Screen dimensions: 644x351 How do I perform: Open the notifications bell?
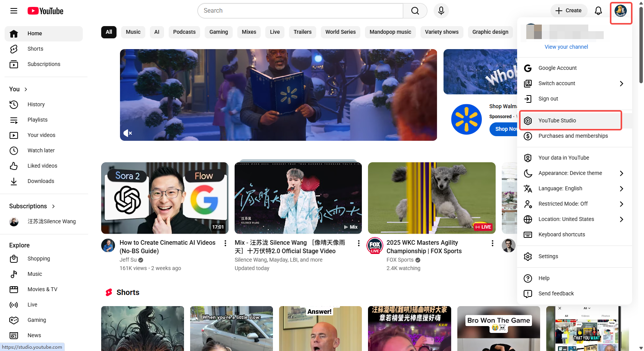pyautogui.click(x=598, y=10)
